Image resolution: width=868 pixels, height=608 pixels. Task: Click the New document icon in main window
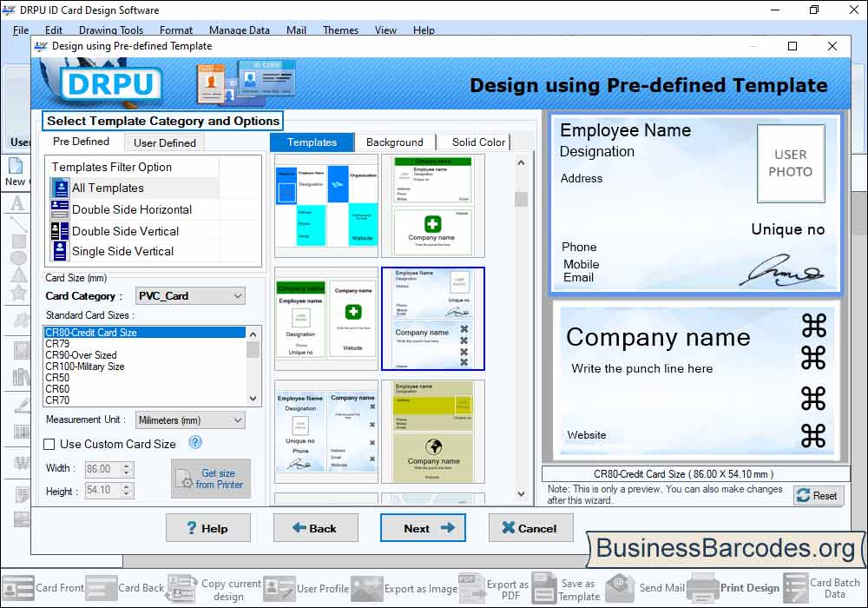[16, 166]
